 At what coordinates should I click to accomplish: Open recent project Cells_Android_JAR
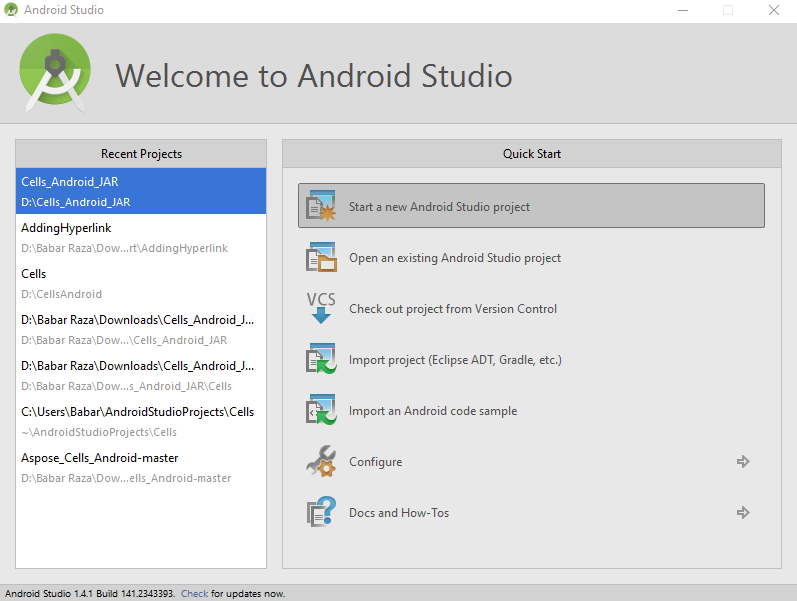[141, 191]
